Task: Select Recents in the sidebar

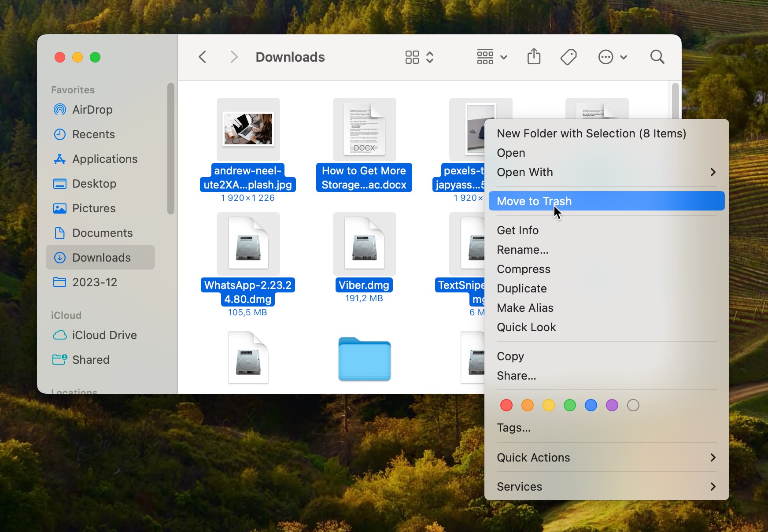Action: (93, 134)
